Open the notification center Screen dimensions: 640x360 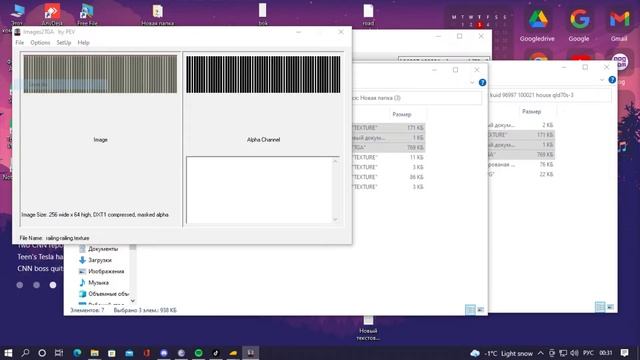(x=624, y=353)
